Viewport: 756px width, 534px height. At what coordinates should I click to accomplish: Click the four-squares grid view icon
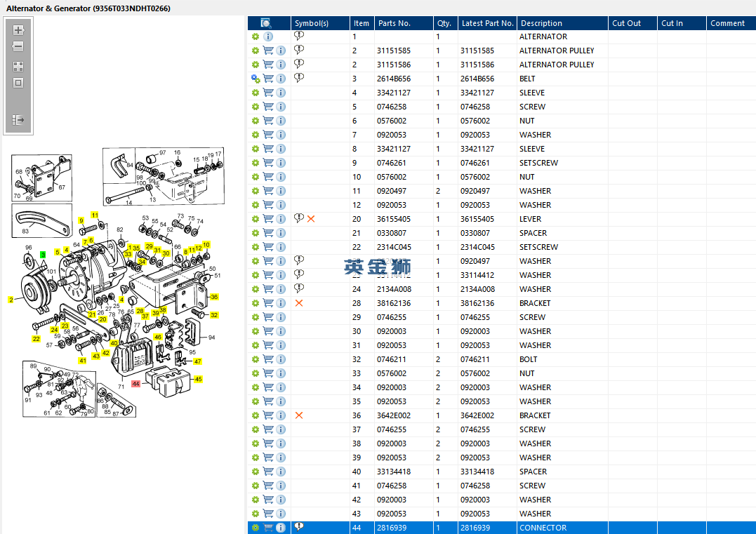click(x=18, y=67)
